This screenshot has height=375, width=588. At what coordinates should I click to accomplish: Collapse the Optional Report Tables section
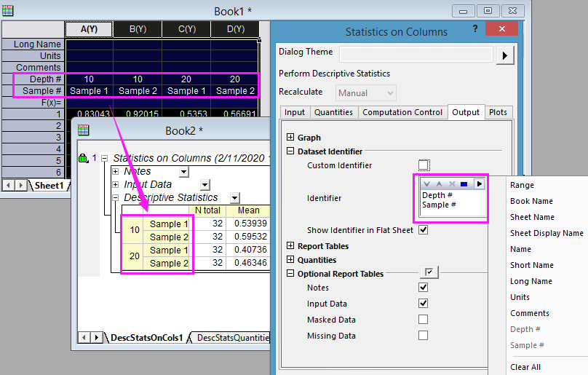click(290, 273)
